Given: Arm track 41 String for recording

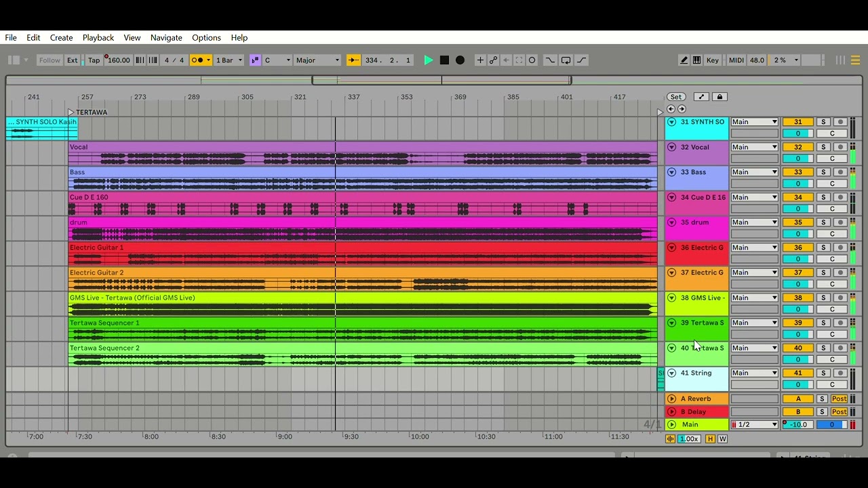Looking at the screenshot, I should 840,373.
